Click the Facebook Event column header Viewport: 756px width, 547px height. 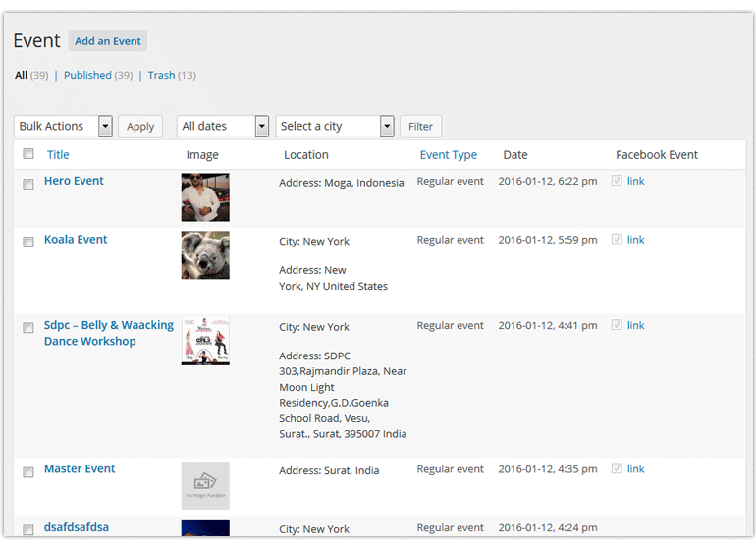(657, 155)
